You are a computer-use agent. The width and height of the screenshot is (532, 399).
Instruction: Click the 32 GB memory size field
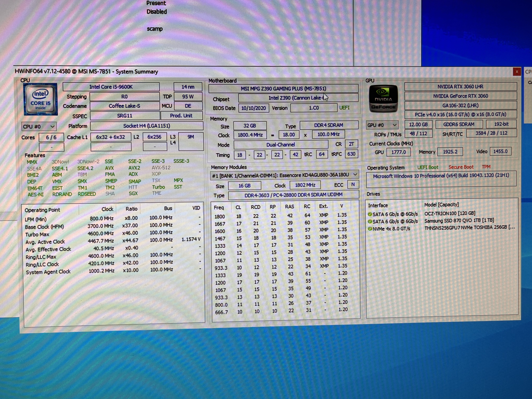[250, 125]
